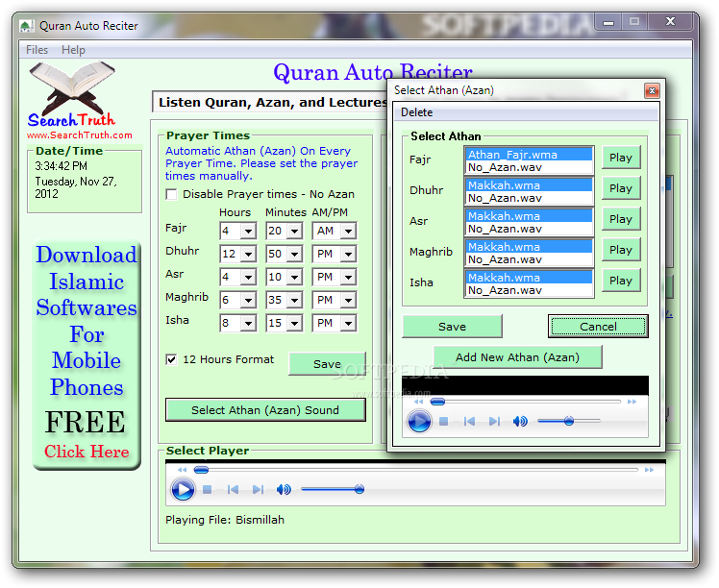
Task: Play the Isha athan sound
Action: (x=621, y=281)
